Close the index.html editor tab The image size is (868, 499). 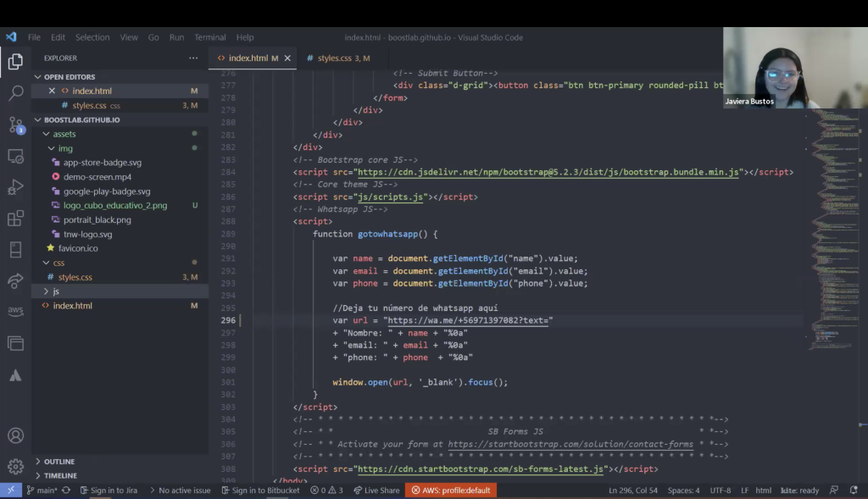pos(287,58)
